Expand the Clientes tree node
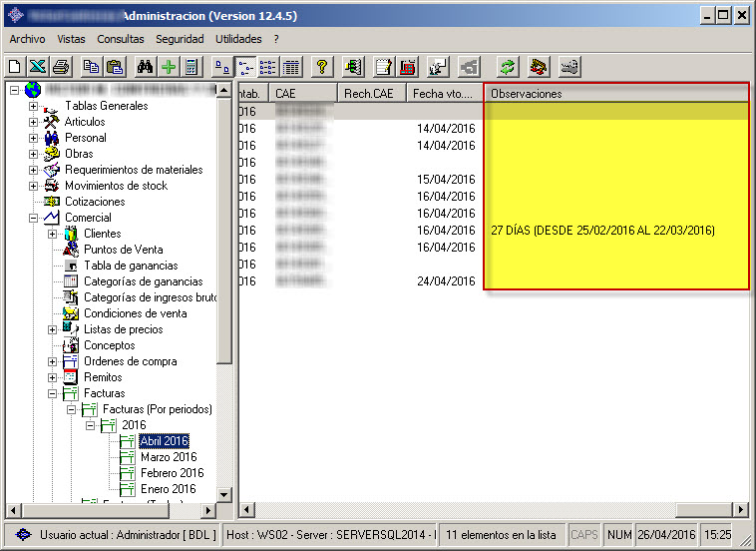This screenshot has width=756, height=551. [x=52, y=234]
